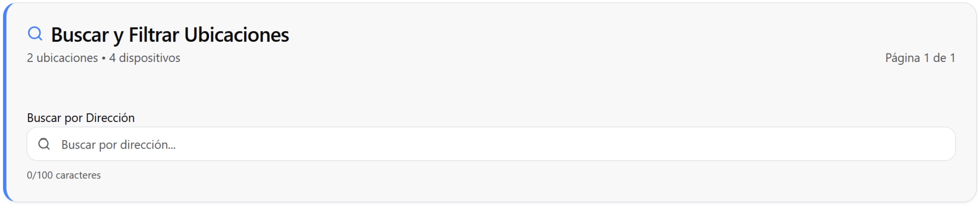Click the 'Página 1 de 1' indicator

(920, 58)
